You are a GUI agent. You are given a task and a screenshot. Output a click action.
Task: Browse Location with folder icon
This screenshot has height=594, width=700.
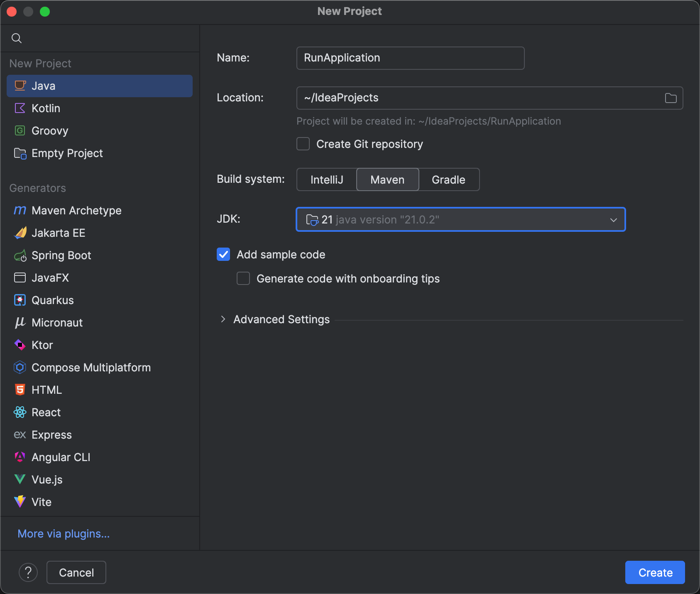tap(671, 98)
